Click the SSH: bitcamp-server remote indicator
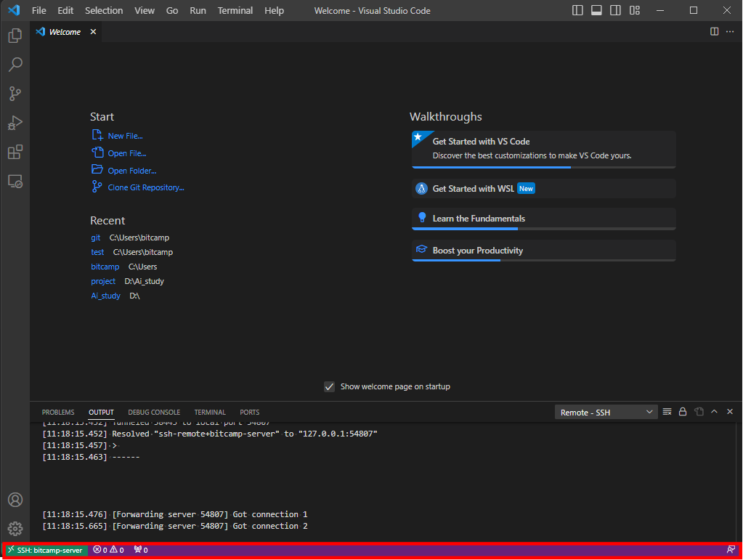This screenshot has height=560, width=743. click(46, 550)
